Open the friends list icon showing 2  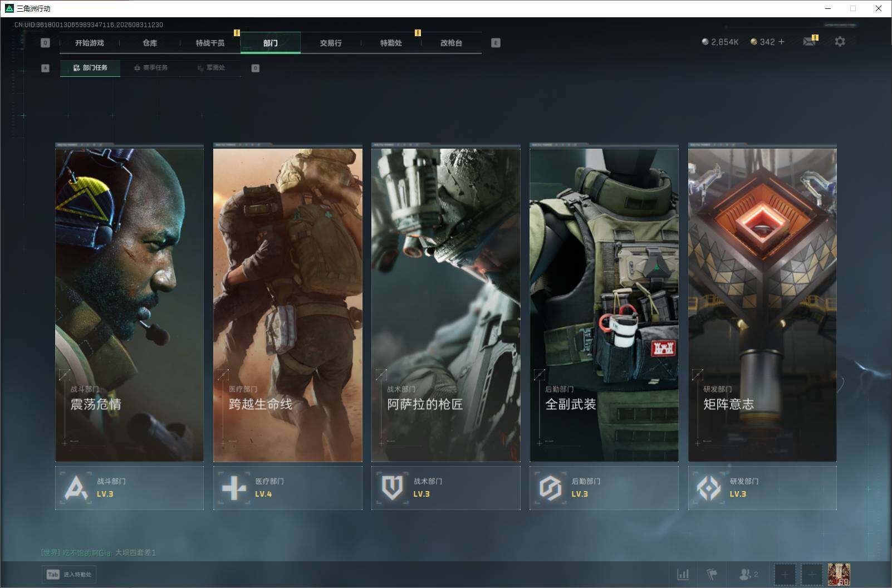(x=748, y=574)
